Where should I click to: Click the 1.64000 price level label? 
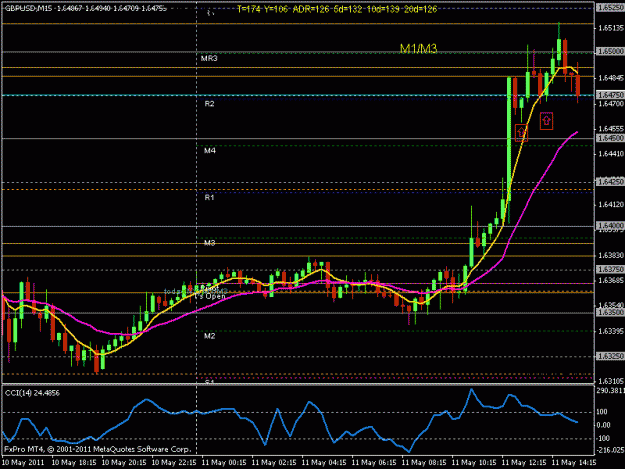click(610, 226)
